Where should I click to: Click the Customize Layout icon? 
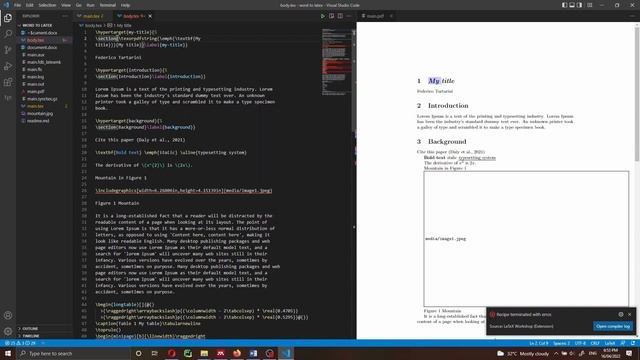coord(589,5)
